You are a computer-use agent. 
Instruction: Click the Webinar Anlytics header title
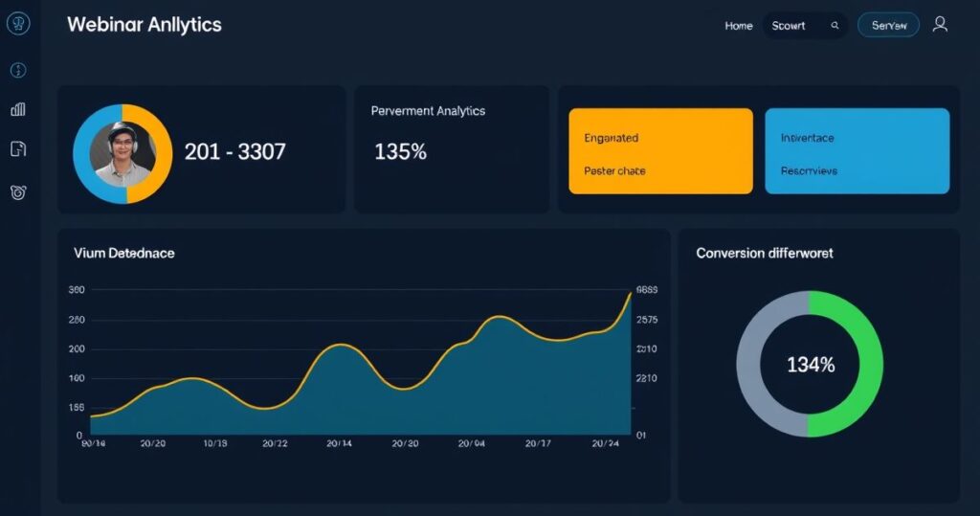[x=144, y=25]
